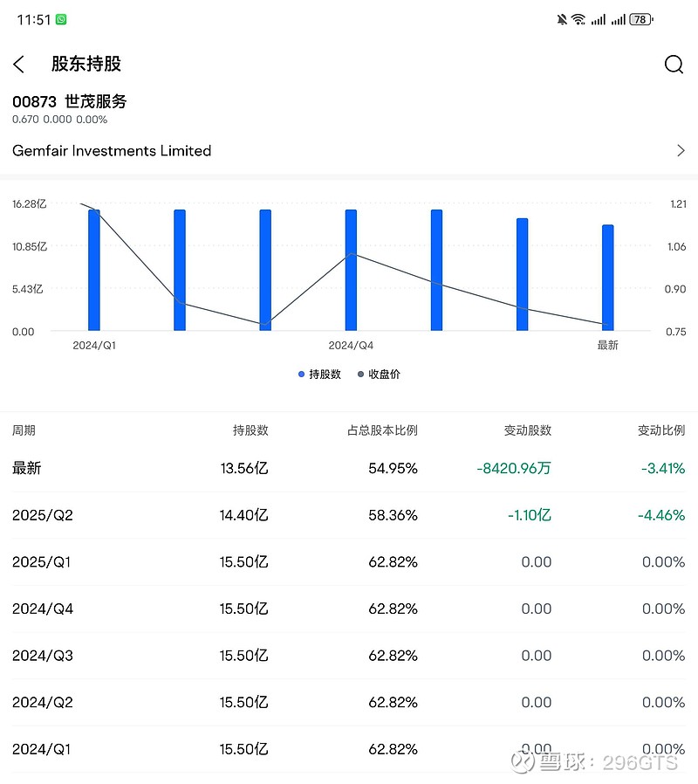Click the -1.10亿 change value

coord(530,515)
